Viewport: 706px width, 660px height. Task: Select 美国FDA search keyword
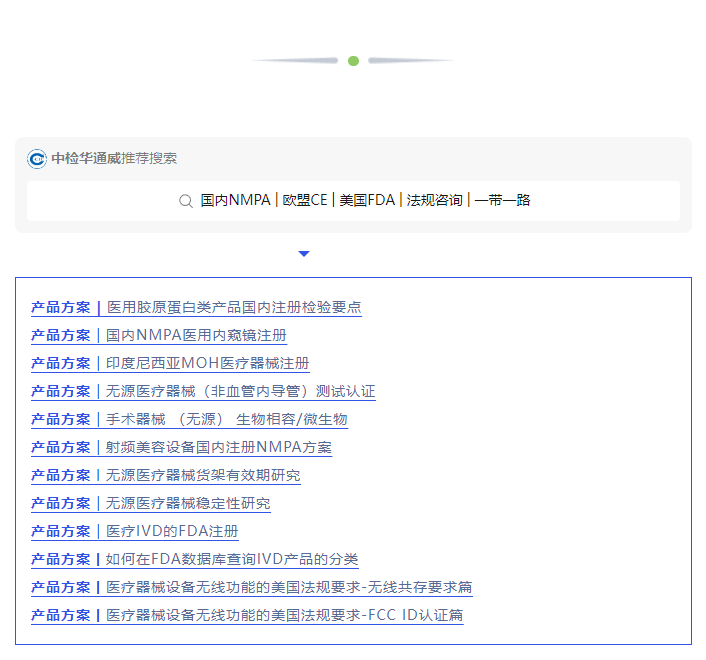(367, 201)
